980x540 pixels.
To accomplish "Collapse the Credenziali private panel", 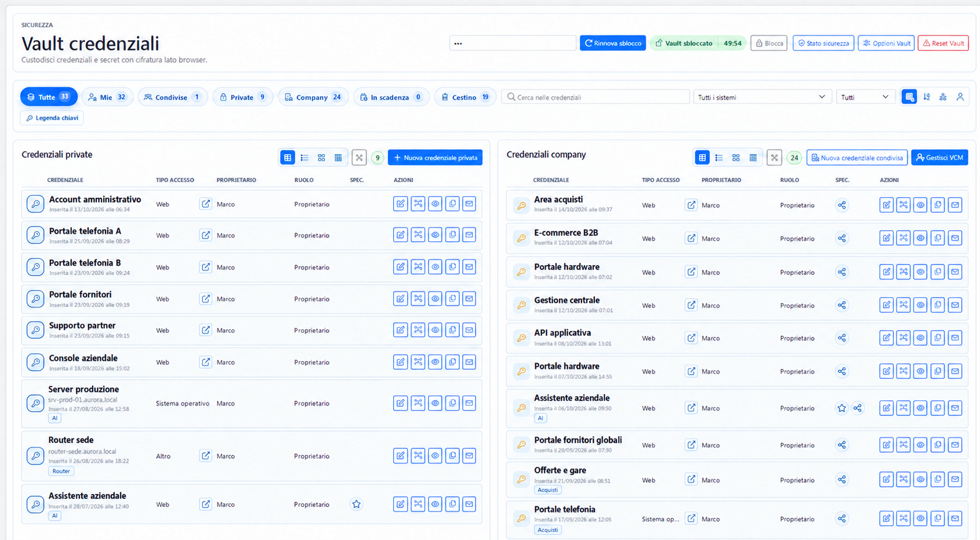I will pyautogui.click(x=359, y=157).
